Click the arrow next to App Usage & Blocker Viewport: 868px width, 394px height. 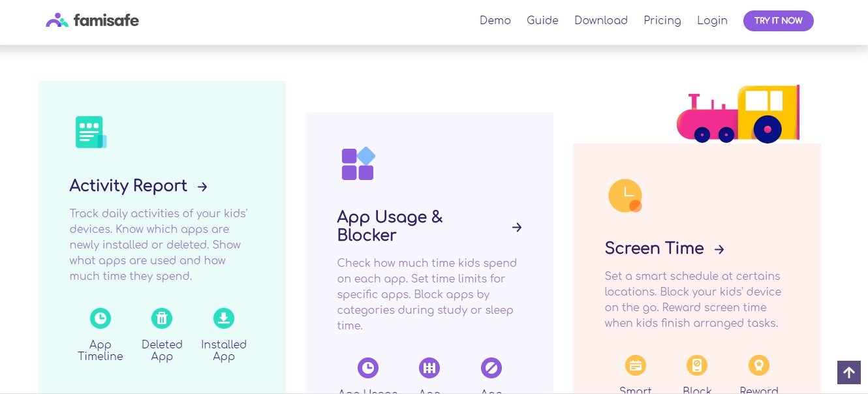click(517, 227)
